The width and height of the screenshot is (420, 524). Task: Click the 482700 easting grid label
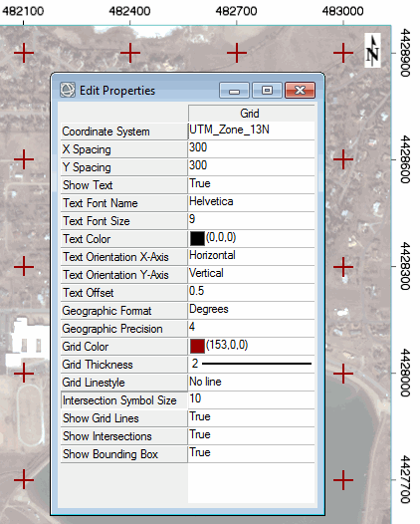coord(236,11)
